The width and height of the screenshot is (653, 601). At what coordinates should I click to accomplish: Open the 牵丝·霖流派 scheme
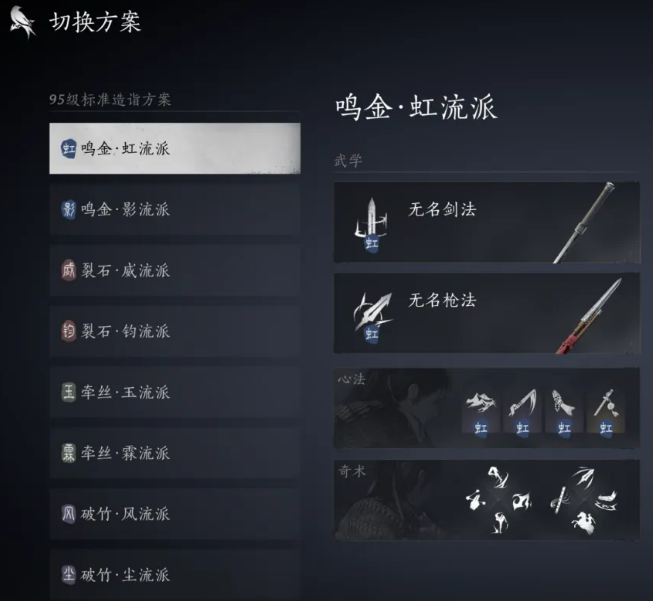tap(174, 453)
